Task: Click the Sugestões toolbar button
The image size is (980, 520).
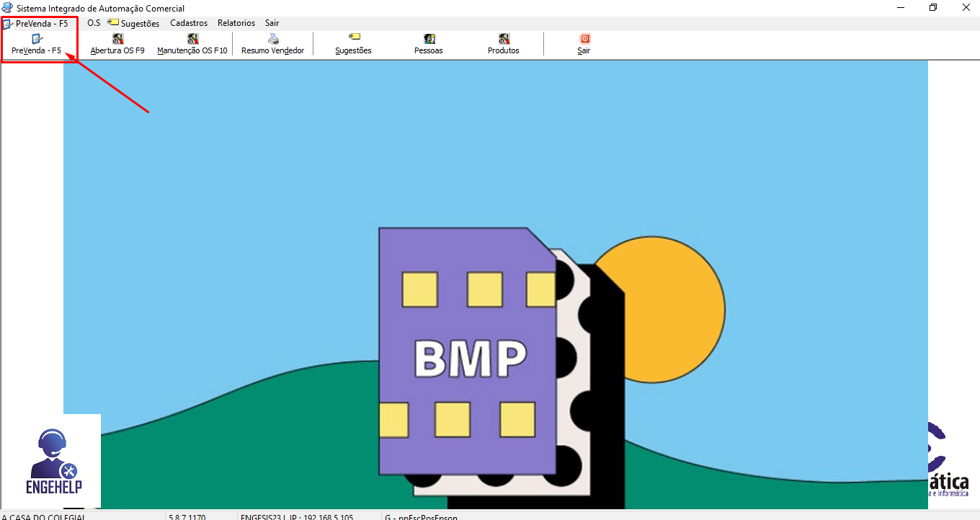Action: pyautogui.click(x=353, y=45)
